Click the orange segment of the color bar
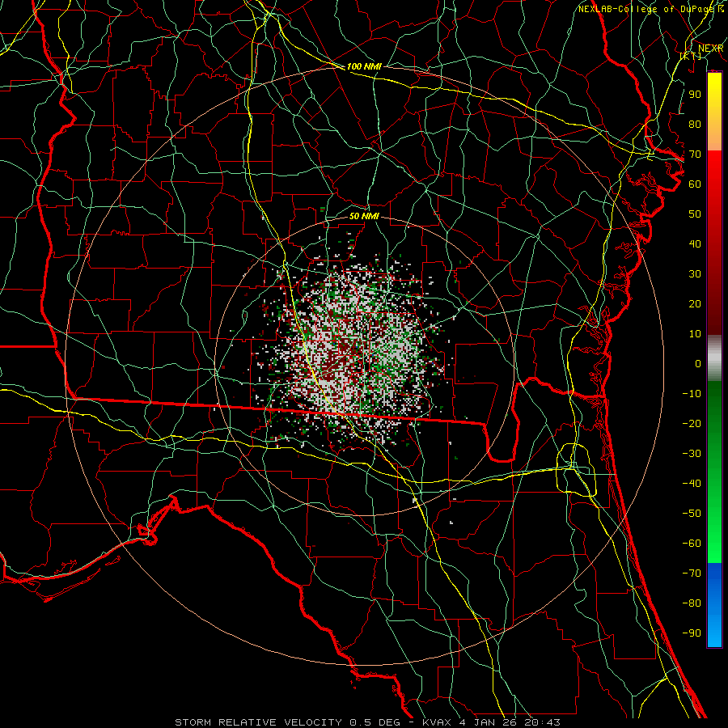 tap(714, 134)
